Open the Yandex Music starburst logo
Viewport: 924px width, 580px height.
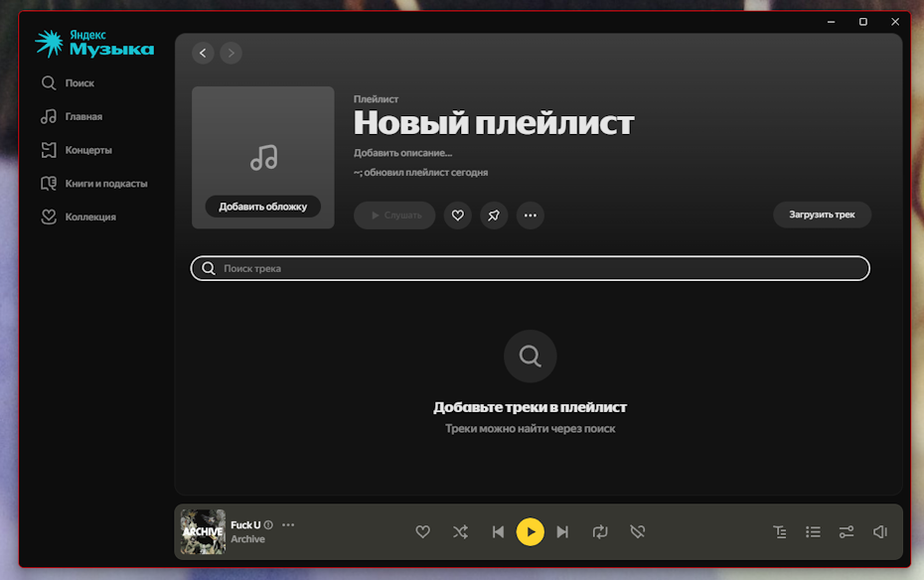[48, 44]
